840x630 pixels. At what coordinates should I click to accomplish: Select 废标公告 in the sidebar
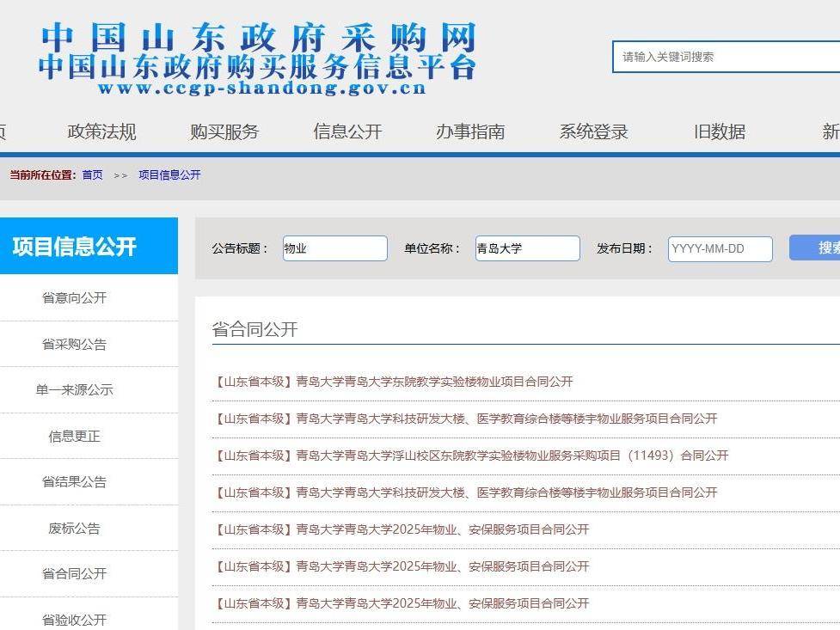pyautogui.click(x=74, y=529)
